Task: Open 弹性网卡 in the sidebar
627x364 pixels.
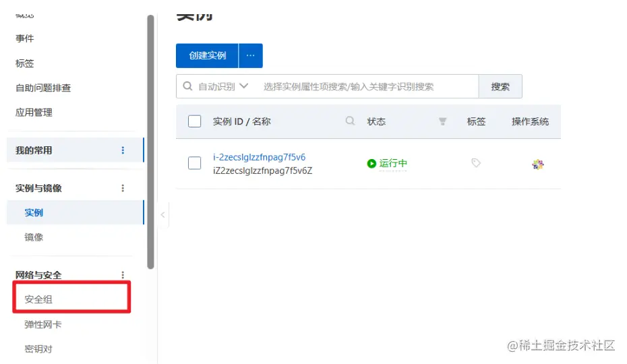Action: click(x=43, y=324)
